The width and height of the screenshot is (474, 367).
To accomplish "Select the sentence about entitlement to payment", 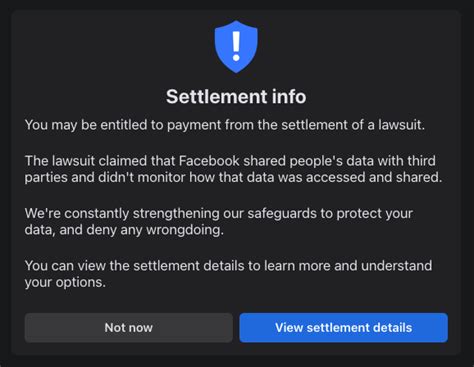I will tap(225, 125).
